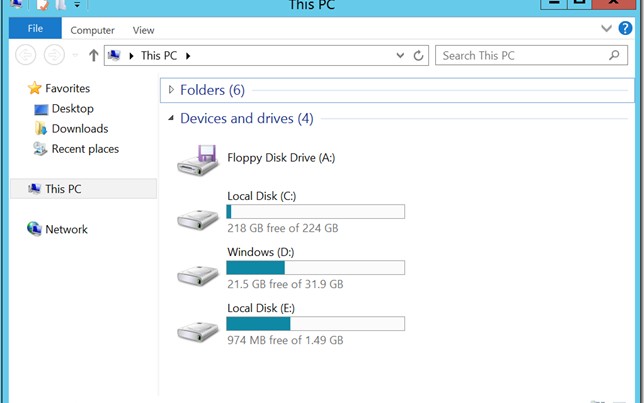Select Desktop under Favorites

click(72, 109)
